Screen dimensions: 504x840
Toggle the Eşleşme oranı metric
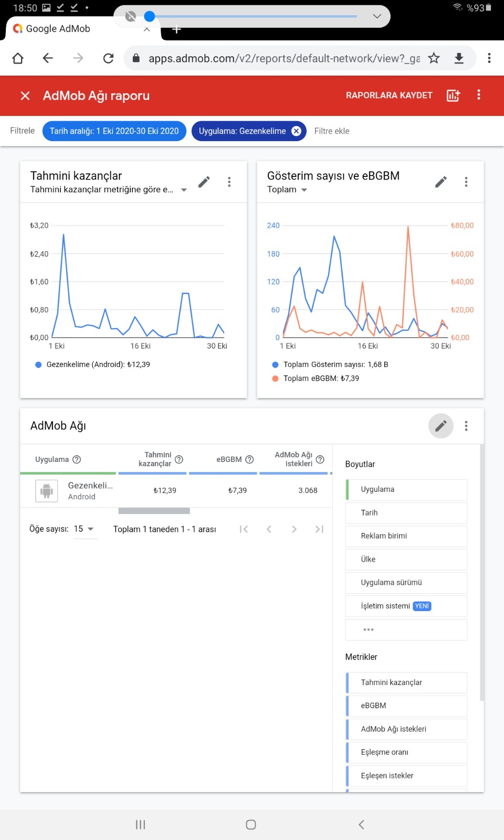[406, 752]
